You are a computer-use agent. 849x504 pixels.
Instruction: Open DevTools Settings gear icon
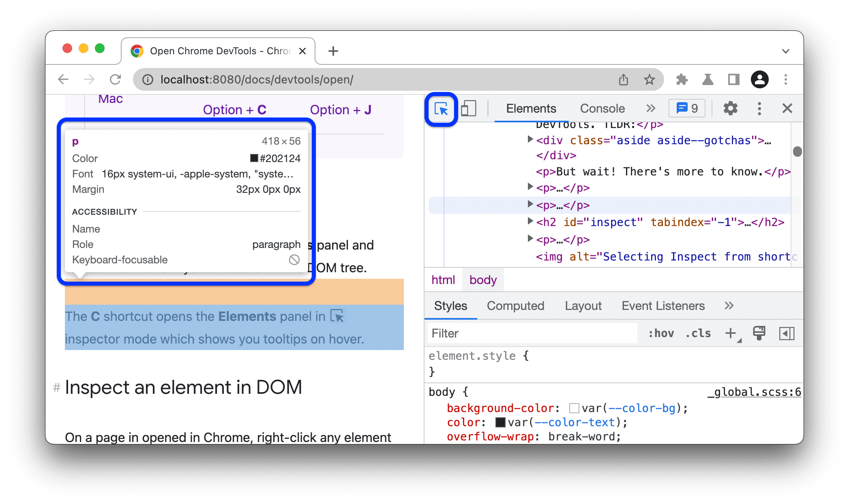(730, 108)
